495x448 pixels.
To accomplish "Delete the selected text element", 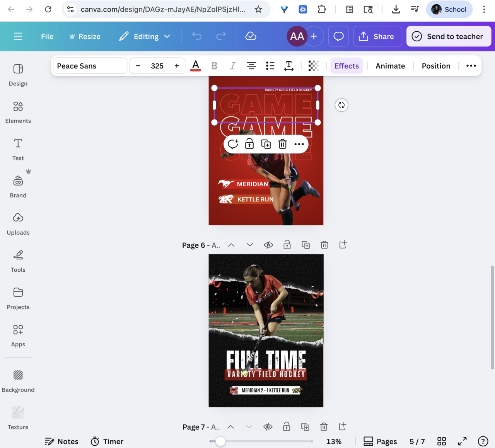I will click(283, 144).
